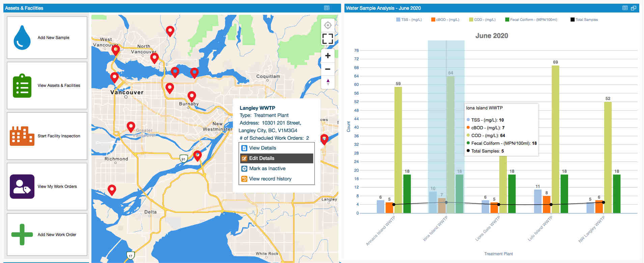The image size is (644, 263).
Task: Locate my position on the map
Action: pos(328,25)
